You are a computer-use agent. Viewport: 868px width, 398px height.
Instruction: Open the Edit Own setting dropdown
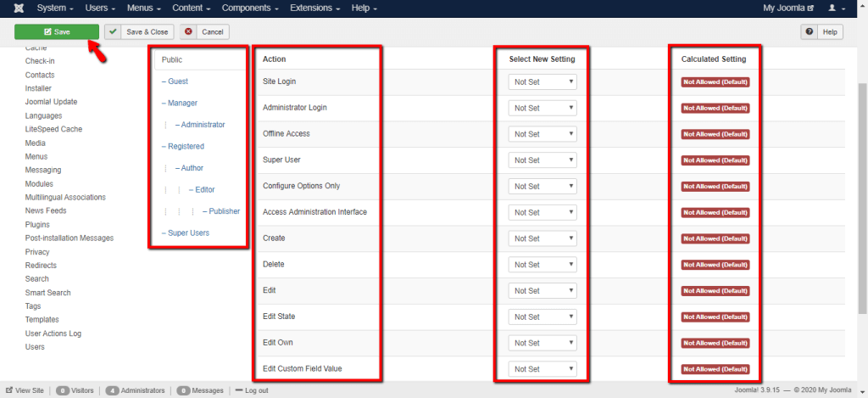point(542,343)
